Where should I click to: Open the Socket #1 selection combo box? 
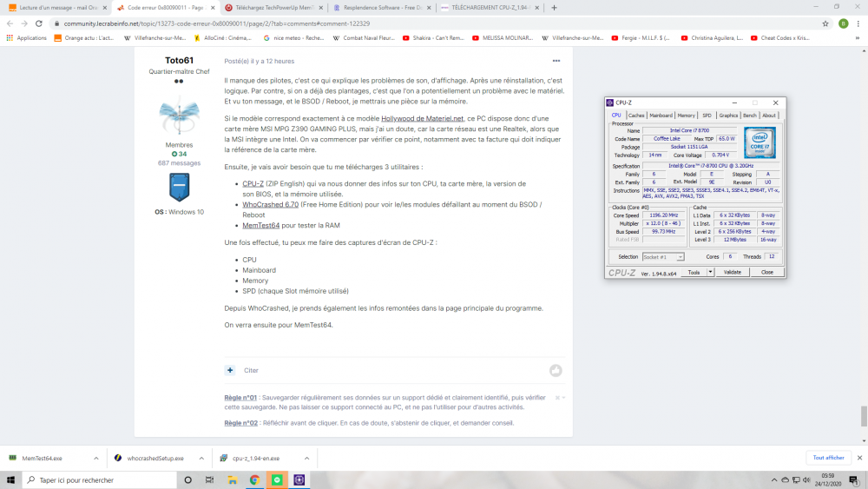[663, 257]
